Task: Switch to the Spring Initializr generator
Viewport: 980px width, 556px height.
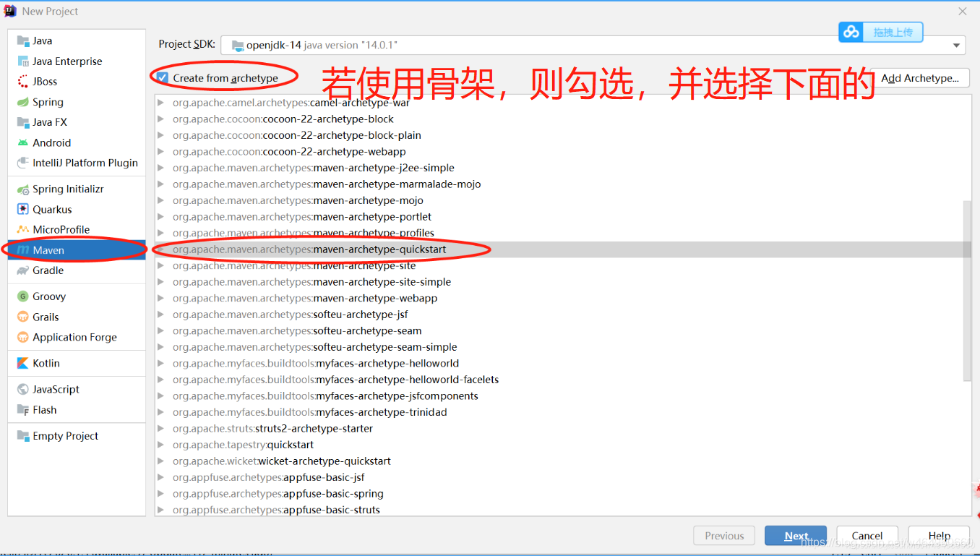Action: click(77, 189)
